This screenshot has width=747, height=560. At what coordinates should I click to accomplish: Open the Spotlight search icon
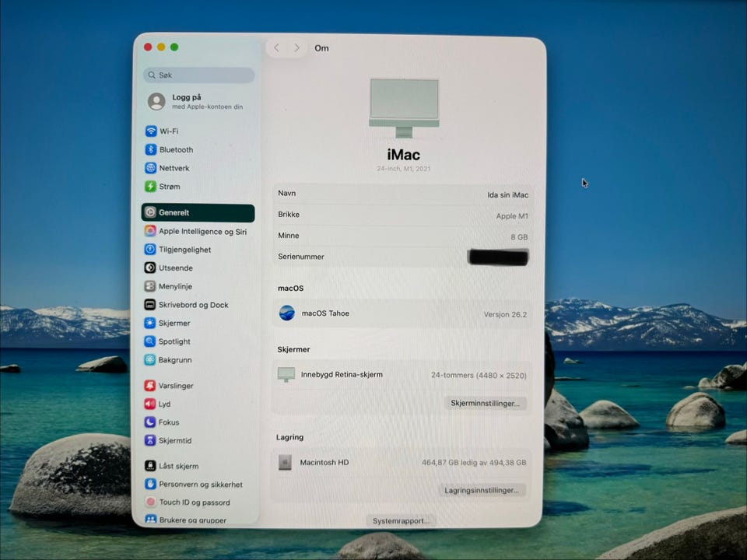pyautogui.click(x=150, y=341)
